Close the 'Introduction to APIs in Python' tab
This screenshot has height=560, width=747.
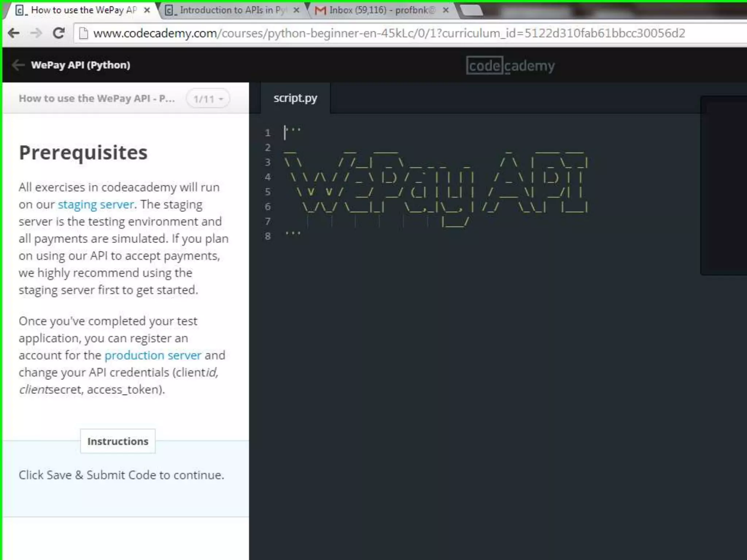coord(296,10)
